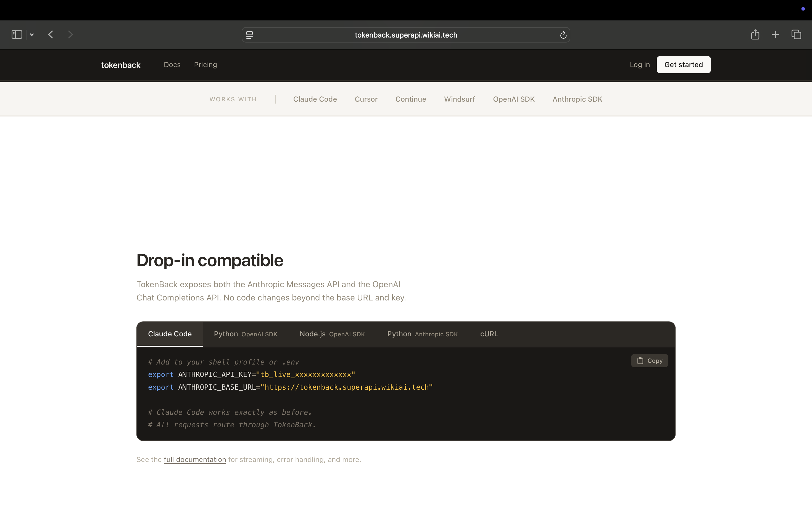
Task: Open the Pricing navigation link
Action: tap(205, 64)
